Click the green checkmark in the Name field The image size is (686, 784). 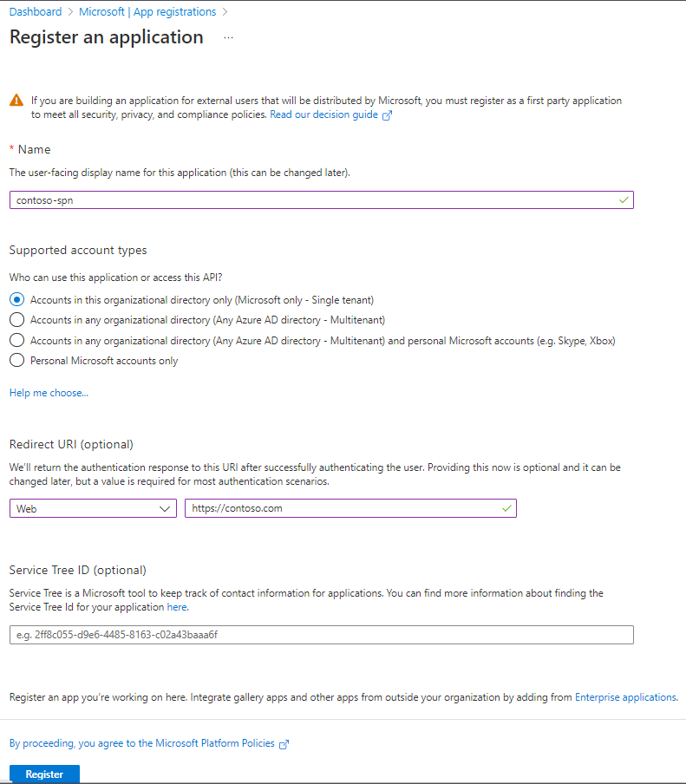pyautogui.click(x=623, y=199)
